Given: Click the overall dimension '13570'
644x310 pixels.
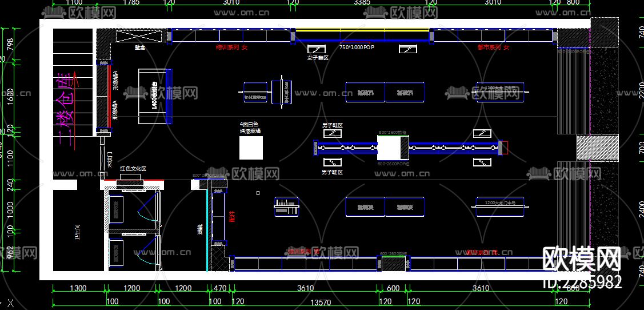Looking at the screenshot, I should pos(321,303).
